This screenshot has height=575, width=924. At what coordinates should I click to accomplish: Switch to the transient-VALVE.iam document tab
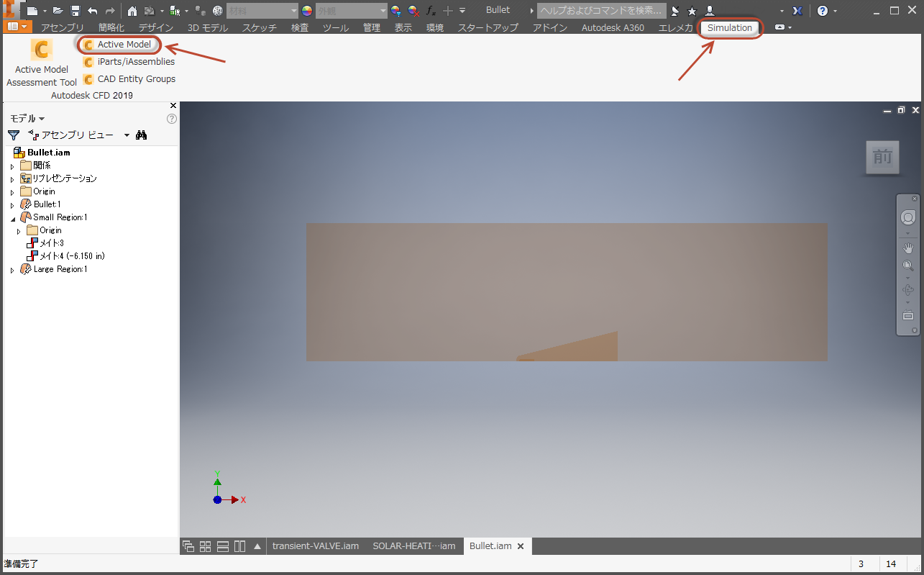(x=315, y=546)
